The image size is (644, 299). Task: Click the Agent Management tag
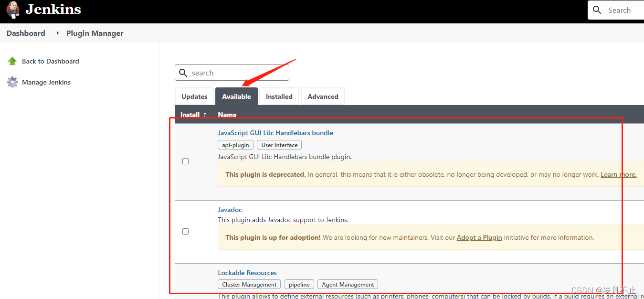pyautogui.click(x=348, y=284)
